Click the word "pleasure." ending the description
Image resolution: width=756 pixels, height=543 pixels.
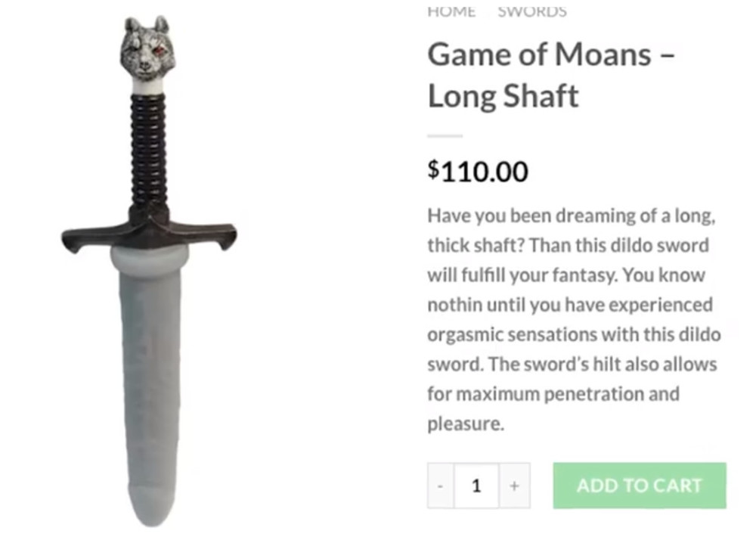point(466,424)
